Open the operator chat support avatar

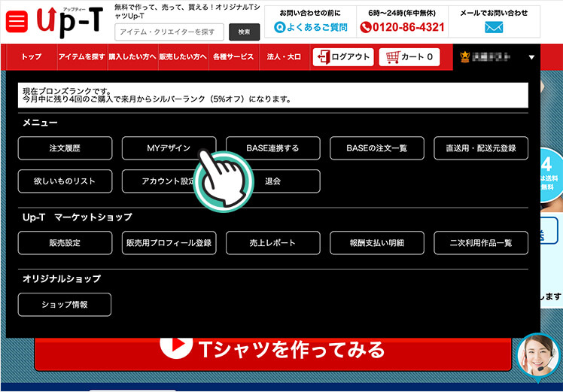pyautogui.click(x=539, y=356)
